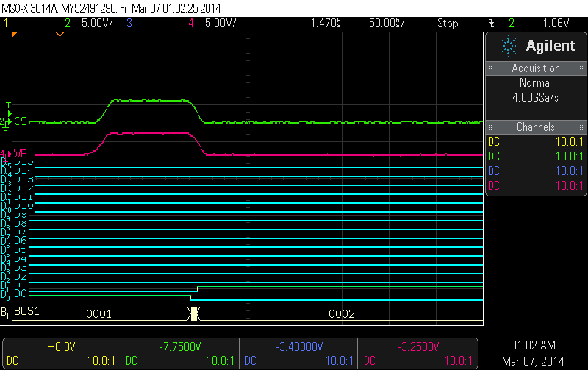588x370 pixels.
Task: Click the -7.7500V channel 2 offset
Action: click(x=180, y=346)
